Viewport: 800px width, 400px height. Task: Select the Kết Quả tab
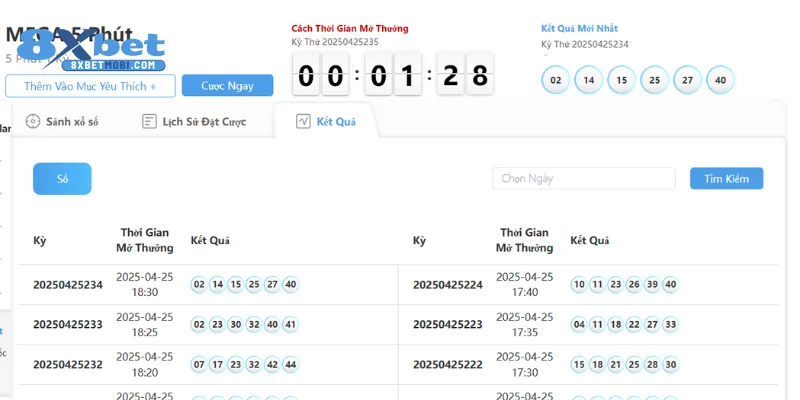[326, 121]
